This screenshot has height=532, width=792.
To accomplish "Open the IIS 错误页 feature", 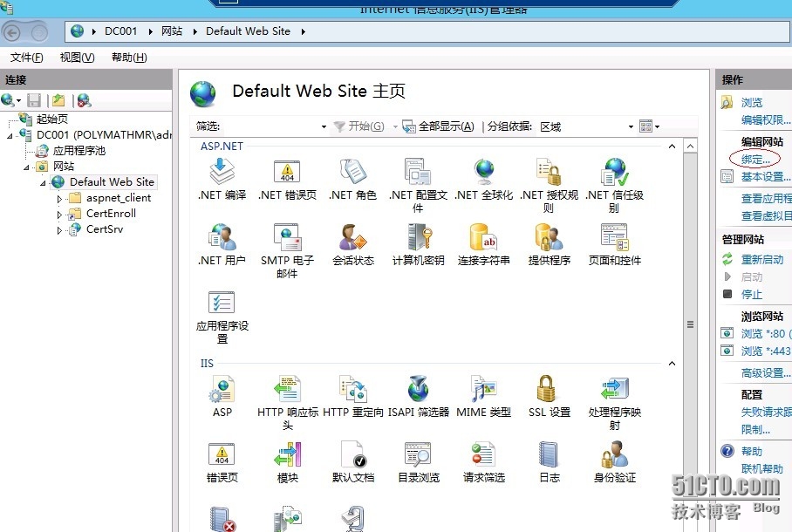I will (222, 461).
